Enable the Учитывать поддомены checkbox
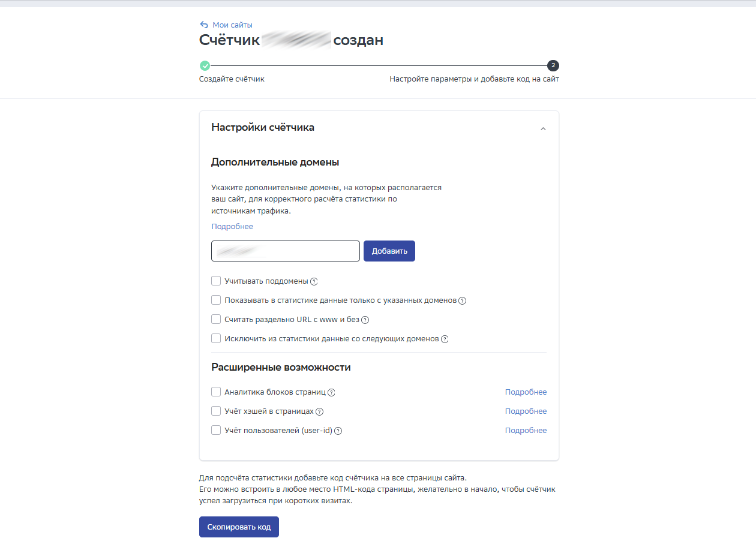 (x=216, y=280)
